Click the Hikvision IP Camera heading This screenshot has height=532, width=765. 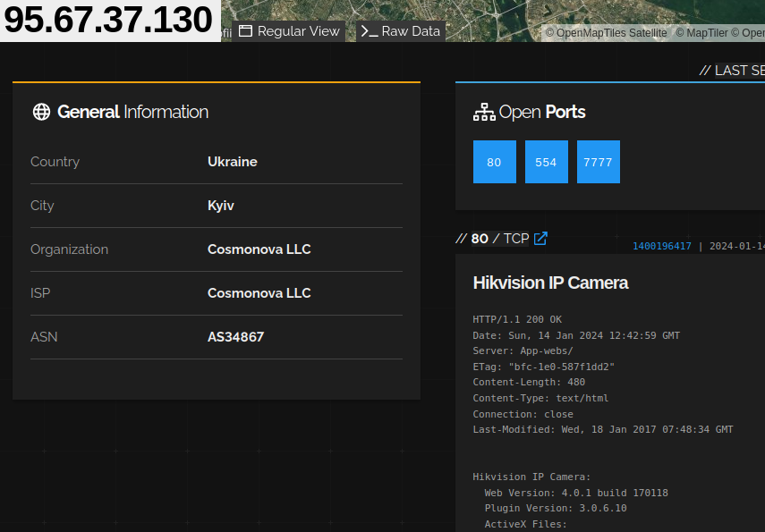[550, 283]
